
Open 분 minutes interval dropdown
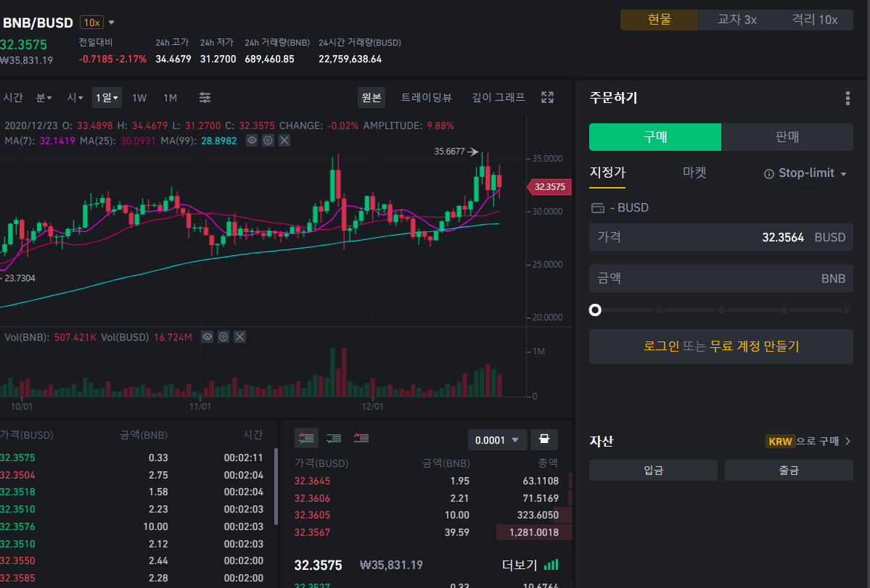click(x=44, y=98)
